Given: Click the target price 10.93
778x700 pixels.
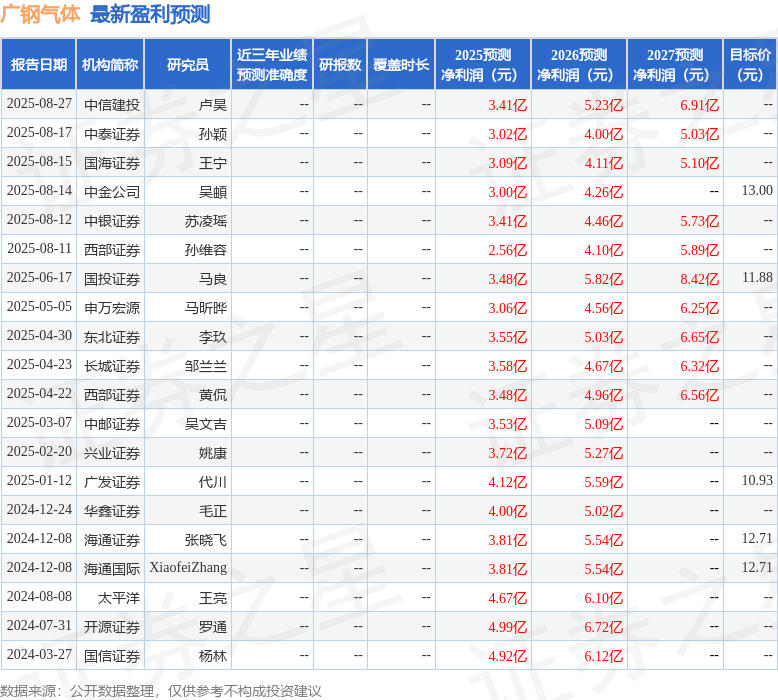Looking at the screenshot, I should (x=757, y=481).
